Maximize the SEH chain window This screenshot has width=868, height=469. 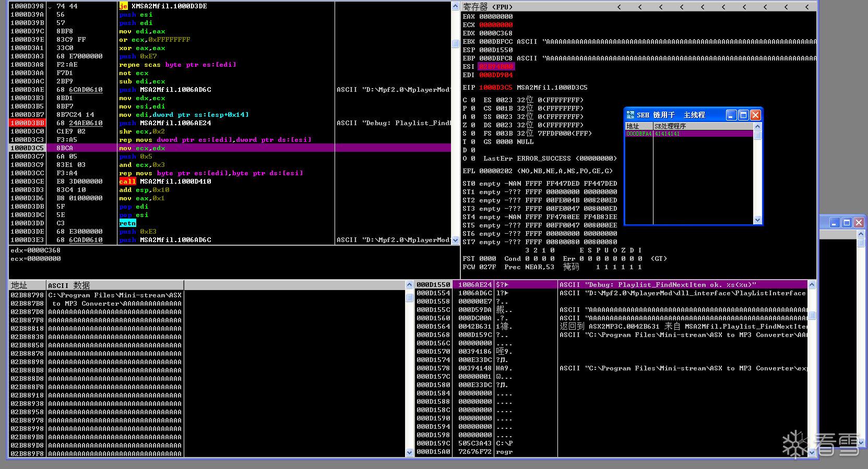(743, 115)
